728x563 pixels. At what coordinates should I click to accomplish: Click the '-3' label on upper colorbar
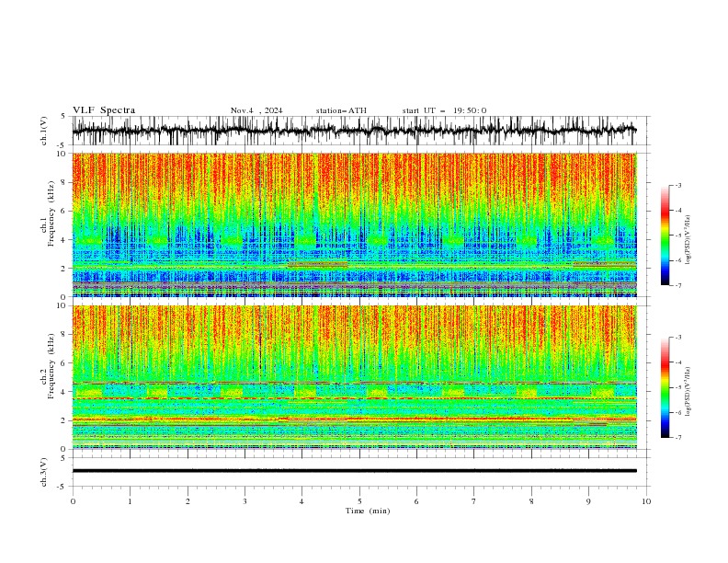tap(677, 185)
